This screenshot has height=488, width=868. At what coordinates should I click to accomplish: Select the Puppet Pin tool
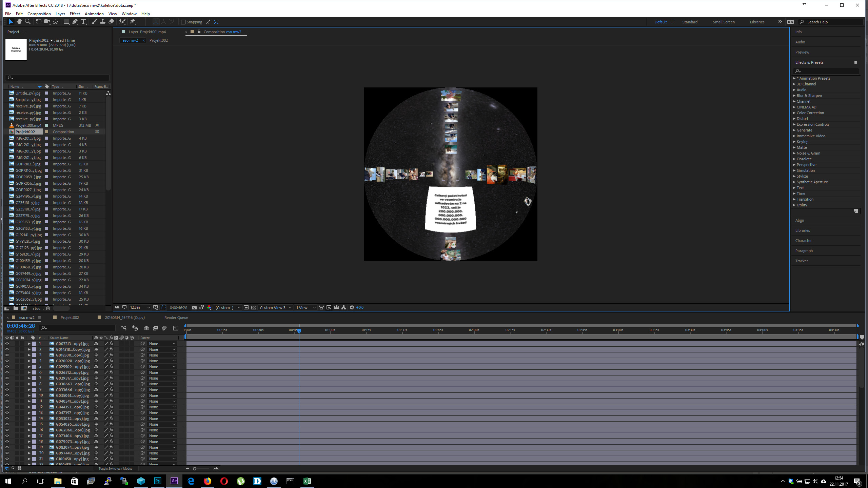coord(133,22)
